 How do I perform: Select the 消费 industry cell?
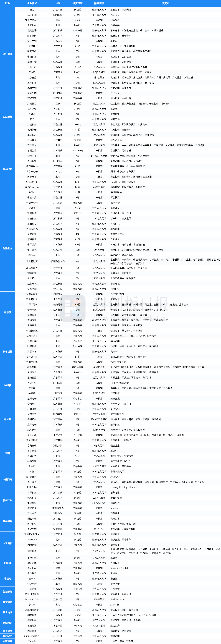(8, 453)
